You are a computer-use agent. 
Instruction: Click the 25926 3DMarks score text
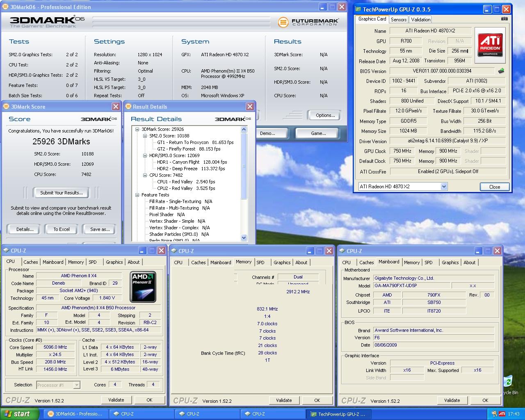point(62,142)
